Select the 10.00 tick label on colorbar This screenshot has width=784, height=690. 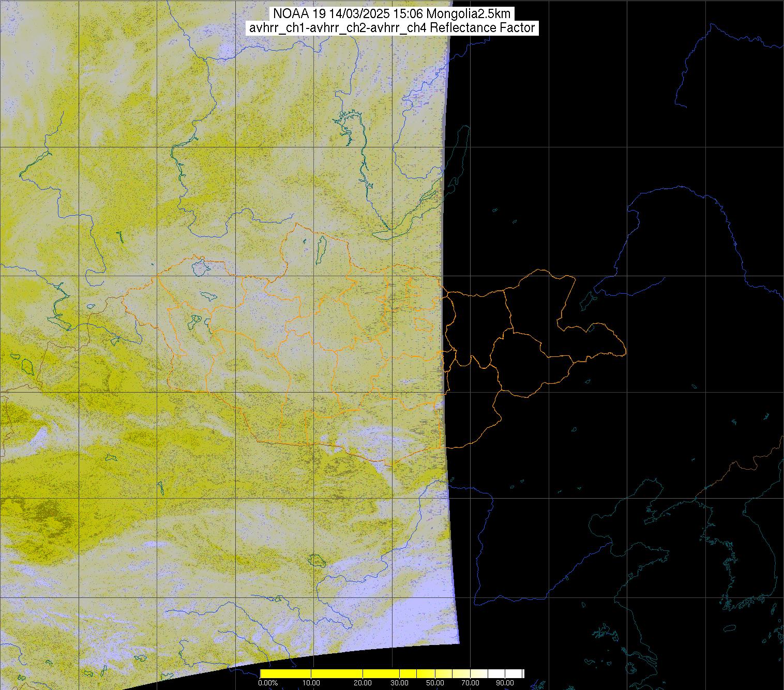pos(311,683)
